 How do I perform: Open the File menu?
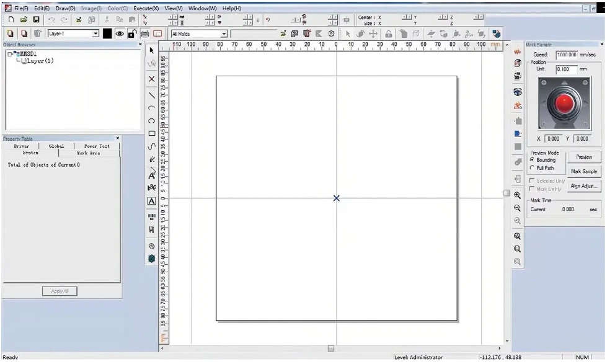[x=21, y=8]
